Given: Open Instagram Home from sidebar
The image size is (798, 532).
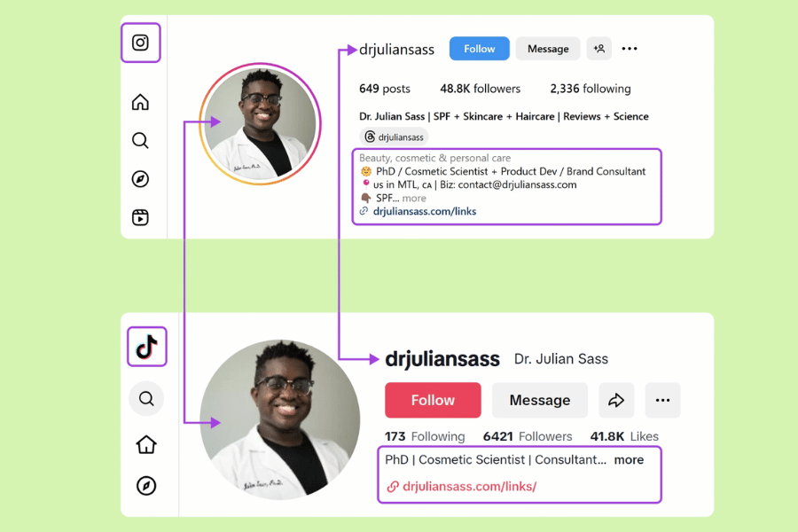Looking at the screenshot, I should [x=140, y=102].
